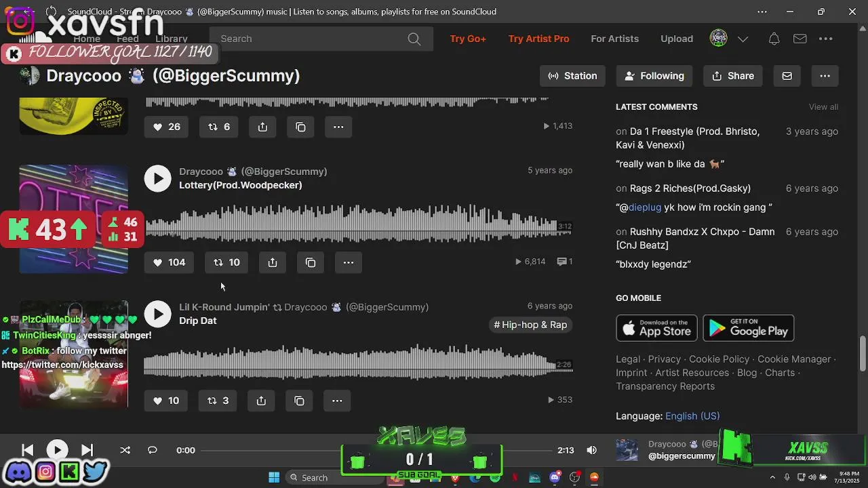Open more options for Drip Dat track
The height and width of the screenshot is (488, 868).
tap(337, 401)
